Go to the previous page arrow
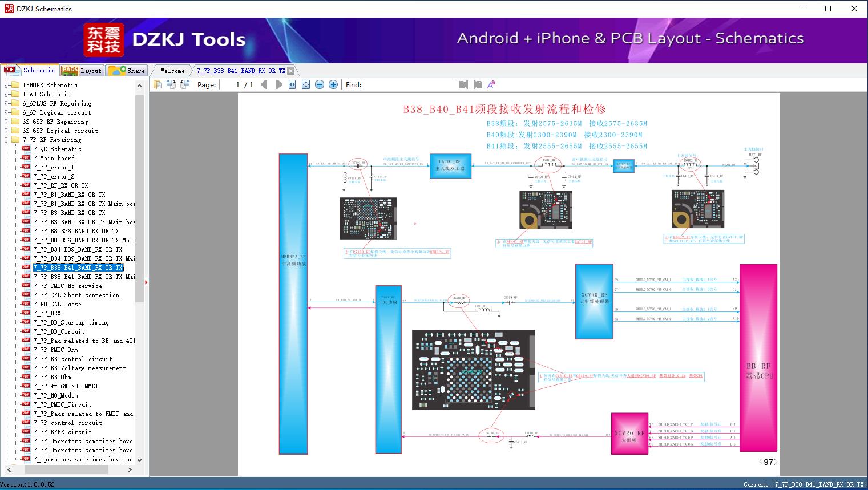Image resolution: width=868 pixels, height=490 pixels. tap(264, 84)
